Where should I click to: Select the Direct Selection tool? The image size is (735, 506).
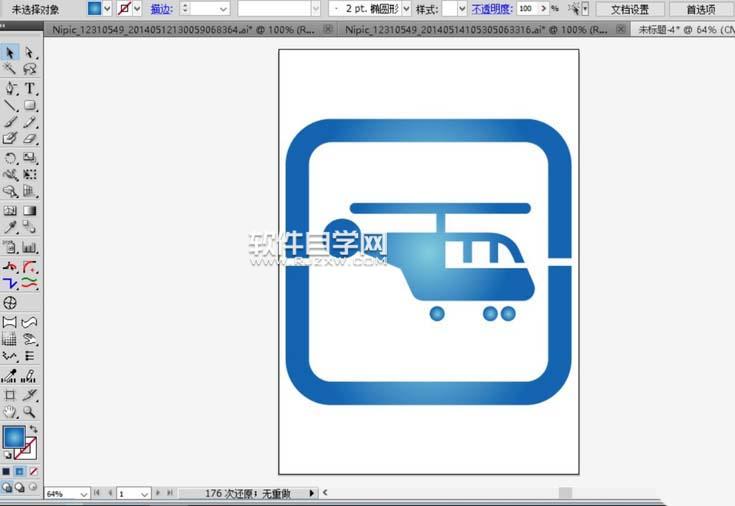[x=30, y=52]
